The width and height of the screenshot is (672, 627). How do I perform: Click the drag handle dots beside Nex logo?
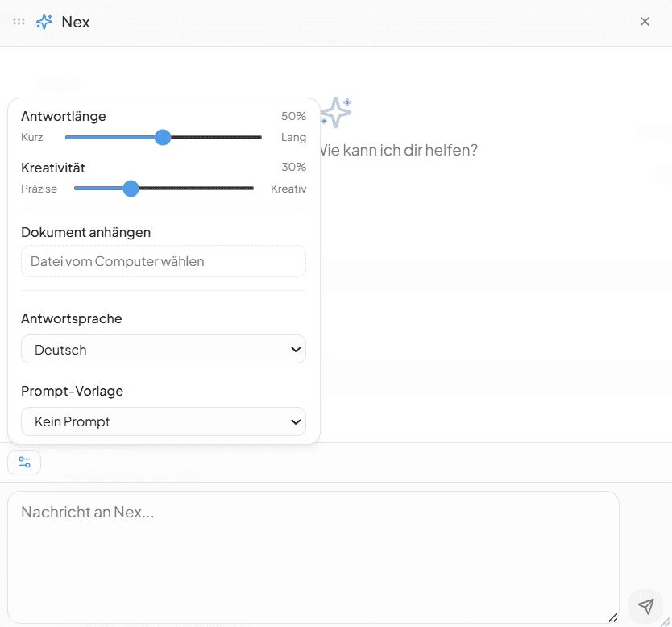(x=19, y=22)
